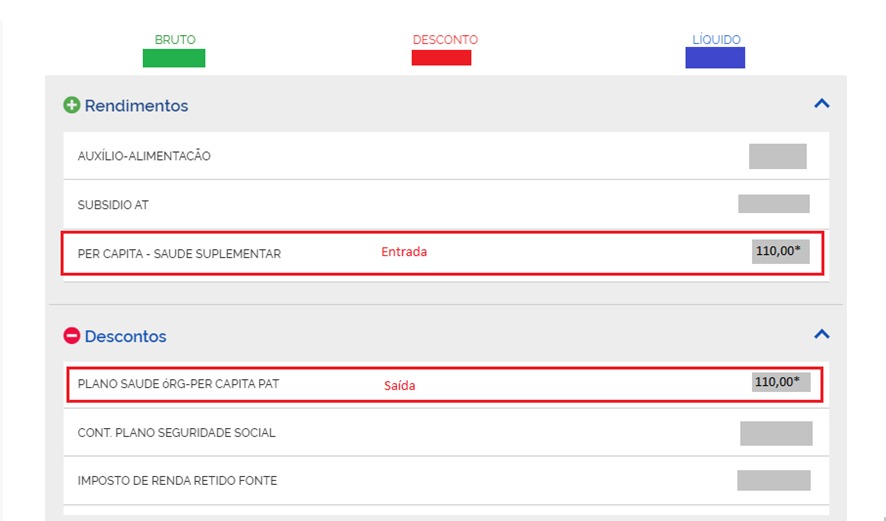Click the 110,00* value in Descontos
The height and width of the screenshot is (521, 886).
pyautogui.click(x=779, y=382)
